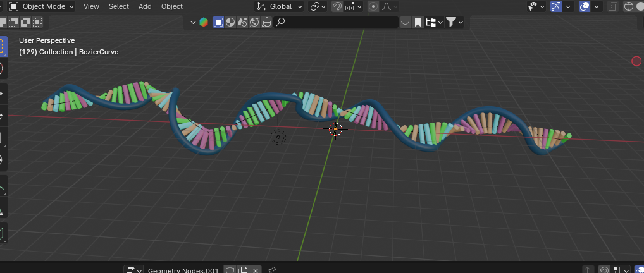Pin the Geometry Nodes node tree
The width and height of the screenshot is (644, 273).
coord(272,270)
